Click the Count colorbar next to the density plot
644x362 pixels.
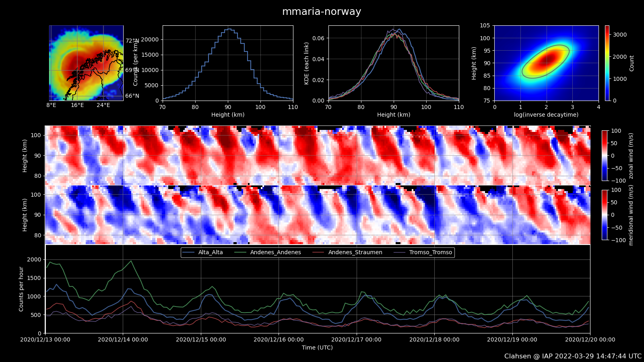pyautogui.click(x=607, y=63)
